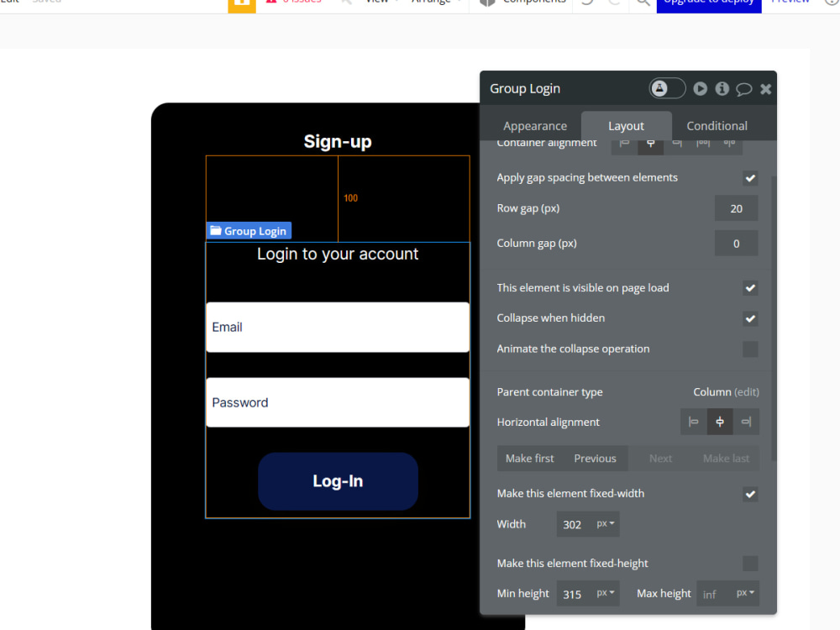Click the play icon in Group Login header
Viewport: 840px width, 630px height.
click(701, 88)
